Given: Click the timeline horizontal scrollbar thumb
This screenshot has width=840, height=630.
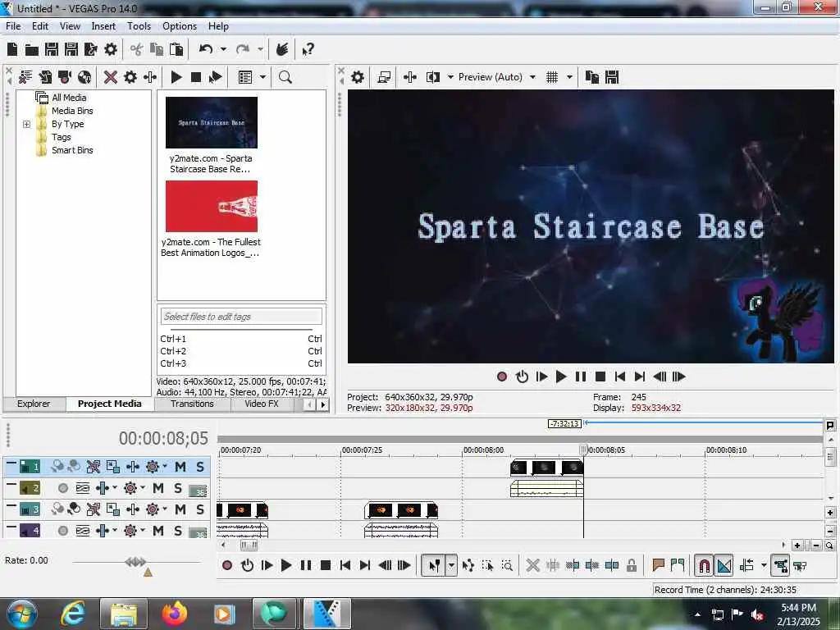Looking at the screenshot, I should point(249,545).
